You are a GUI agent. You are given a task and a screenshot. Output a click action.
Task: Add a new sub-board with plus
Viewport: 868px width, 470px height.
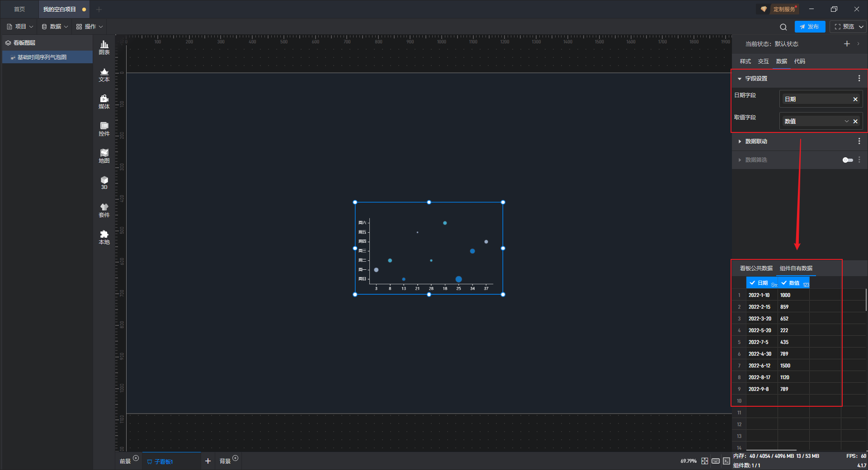click(x=208, y=461)
